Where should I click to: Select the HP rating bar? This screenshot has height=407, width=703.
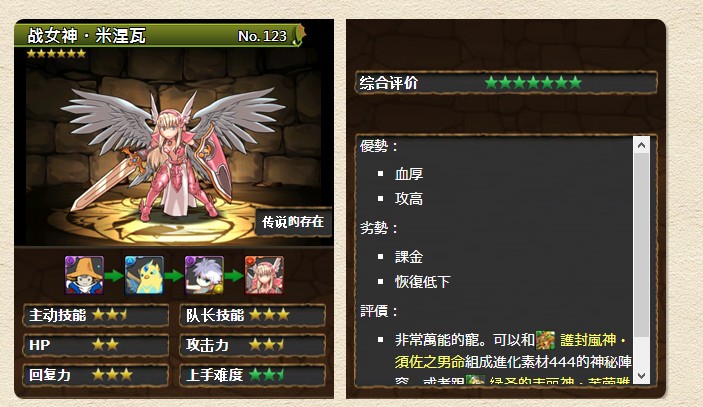pos(96,345)
